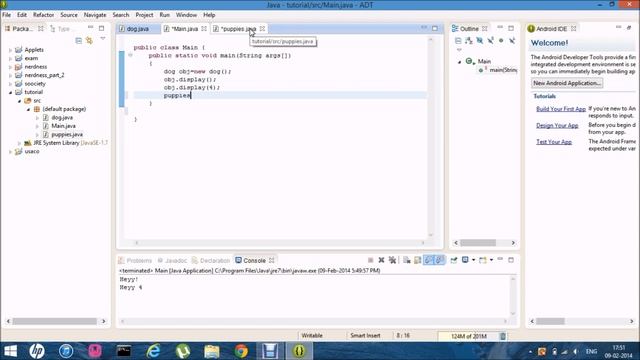Click console Remove Launch icon
This screenshot has height=360, width=640.
(x=381, y=260)
